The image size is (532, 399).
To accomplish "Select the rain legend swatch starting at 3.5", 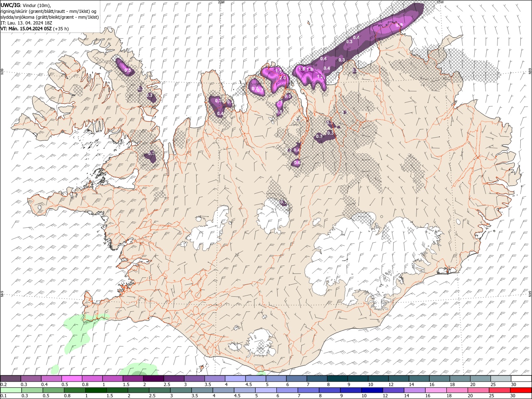I will 202,390.
